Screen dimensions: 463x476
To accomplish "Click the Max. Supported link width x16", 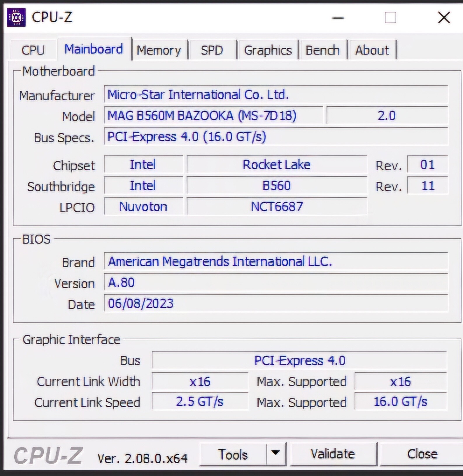I will point(401,381).
